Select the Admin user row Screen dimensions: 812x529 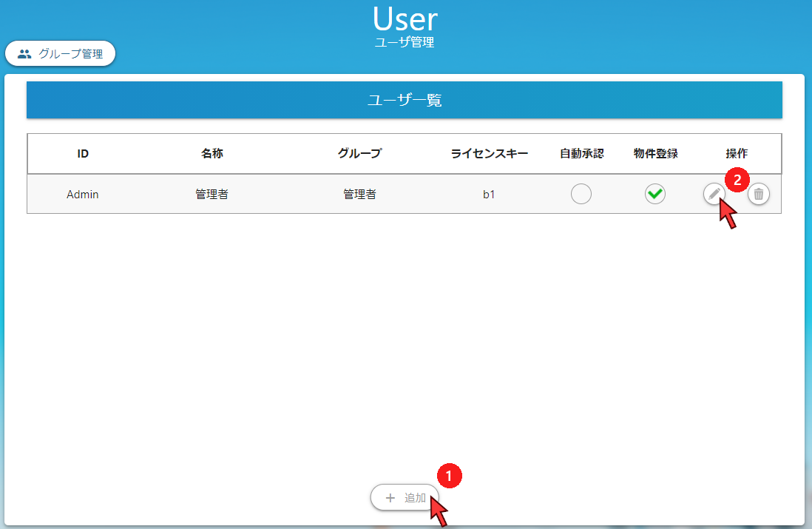coord(296,194)
